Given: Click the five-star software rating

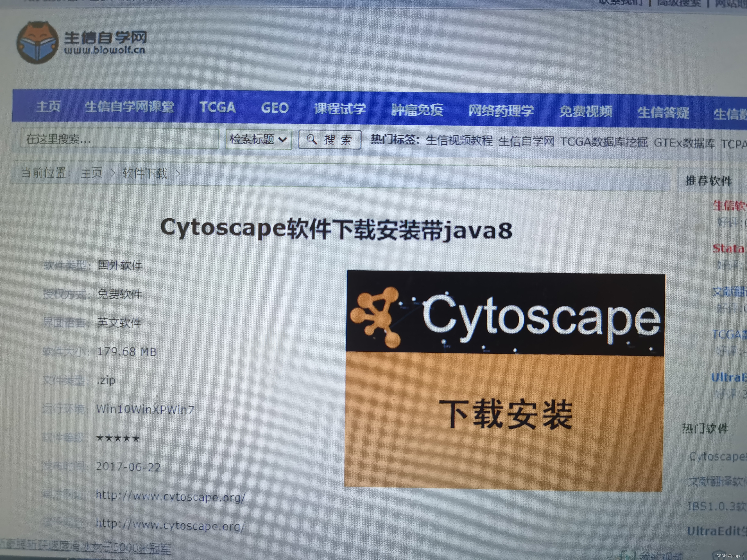Looking at the screenshot, I should [x=118, y=438].
